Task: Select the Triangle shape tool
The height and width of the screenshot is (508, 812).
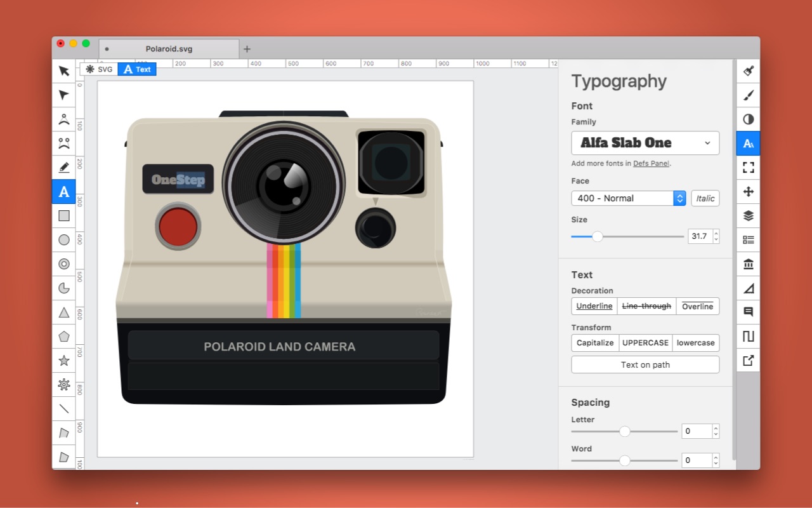Action: click(x=63, y=312)
